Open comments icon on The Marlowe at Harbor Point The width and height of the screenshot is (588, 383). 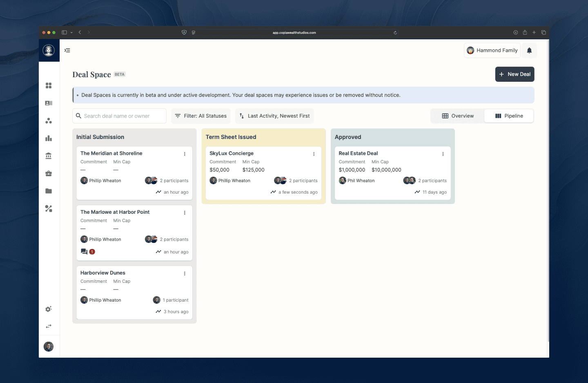tap(84, 251)
